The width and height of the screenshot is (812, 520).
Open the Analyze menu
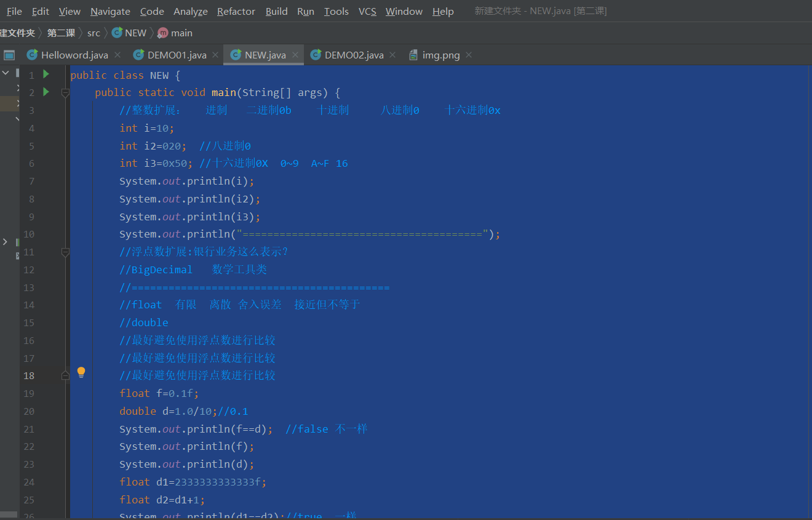(191, 11)
